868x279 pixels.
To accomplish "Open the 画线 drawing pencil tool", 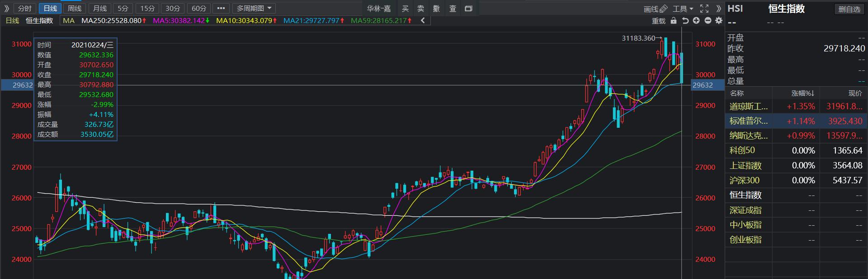I will tap(656, 9).
